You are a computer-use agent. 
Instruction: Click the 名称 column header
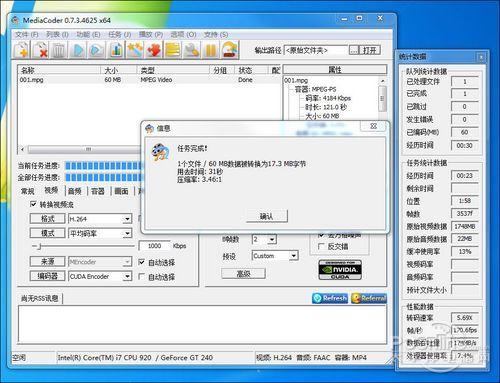point(59,70)
